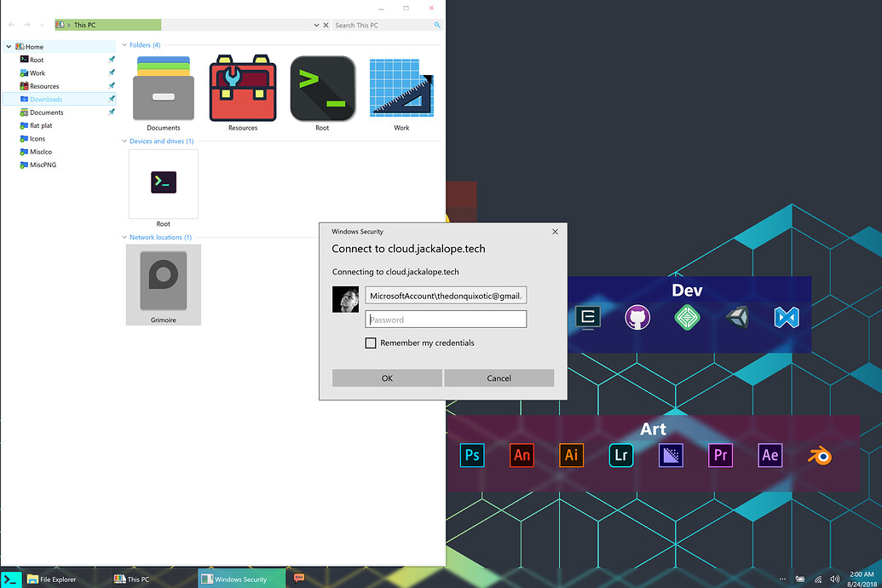
Task: Open the Visual Studio icon in Dev
Action: 787,317
